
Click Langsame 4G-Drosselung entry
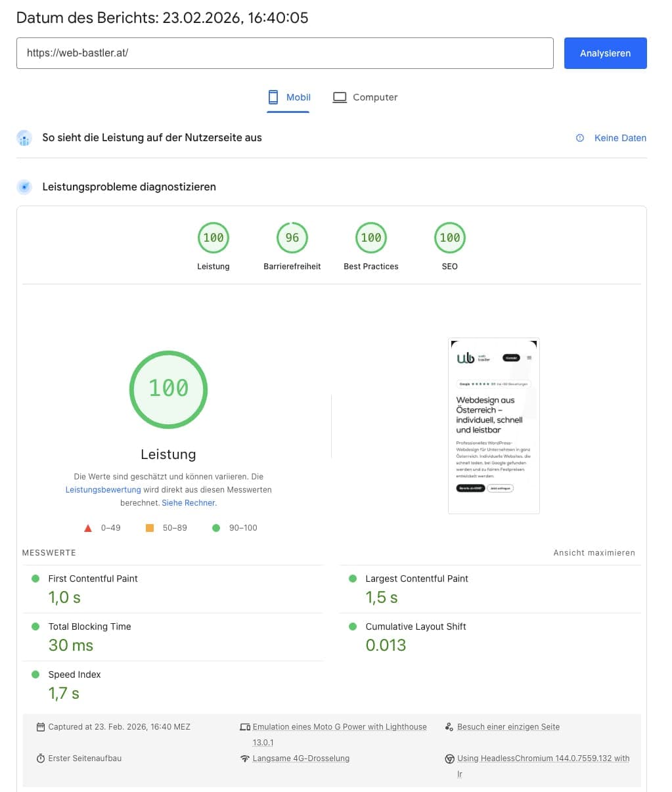click(301, 759)
